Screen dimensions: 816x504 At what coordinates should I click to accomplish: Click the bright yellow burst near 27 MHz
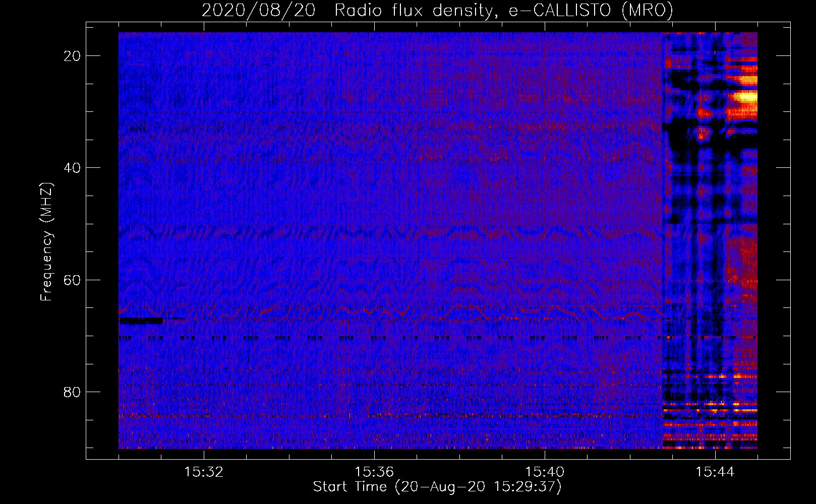click(x=745, y=96)
